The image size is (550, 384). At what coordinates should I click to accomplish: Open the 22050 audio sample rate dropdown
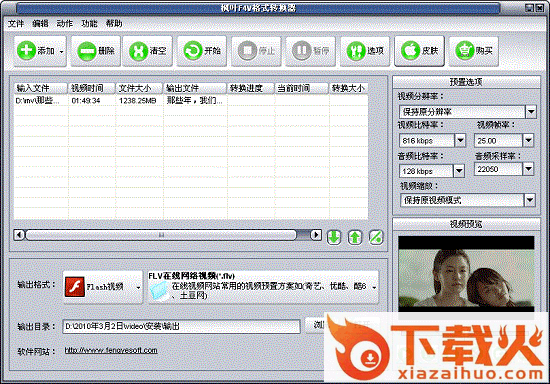(528, 169)
